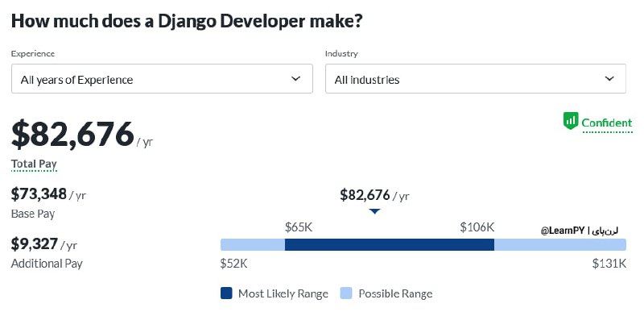Click the $106K range label
Viewport: 644px width, 312px height.
(x=477, y=227)
